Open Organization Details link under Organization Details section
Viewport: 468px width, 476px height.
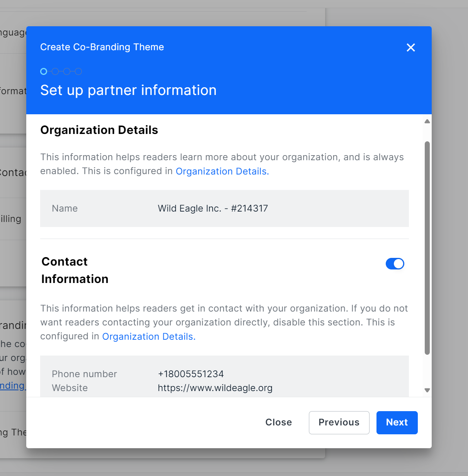coord(222,171)
